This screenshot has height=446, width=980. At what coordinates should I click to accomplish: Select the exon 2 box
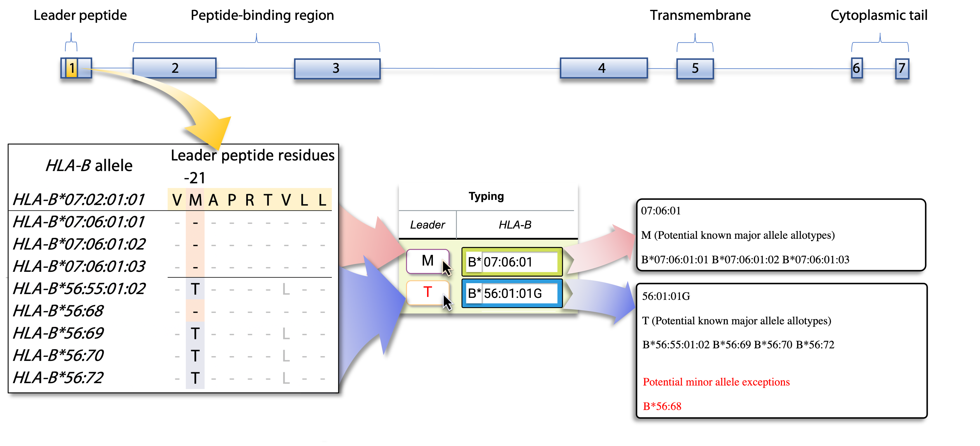click(x=175, y=68)
